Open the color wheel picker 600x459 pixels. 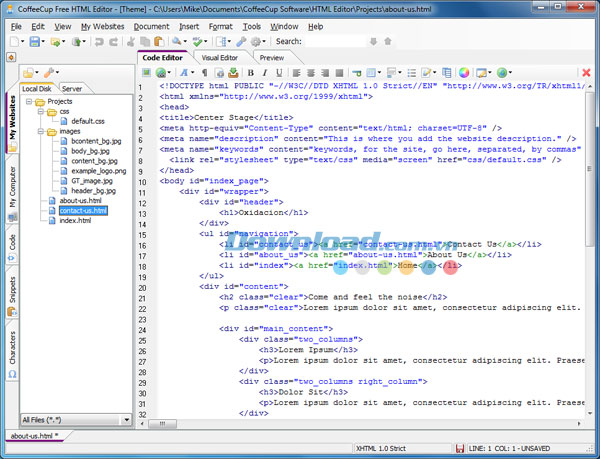[464, 72]
